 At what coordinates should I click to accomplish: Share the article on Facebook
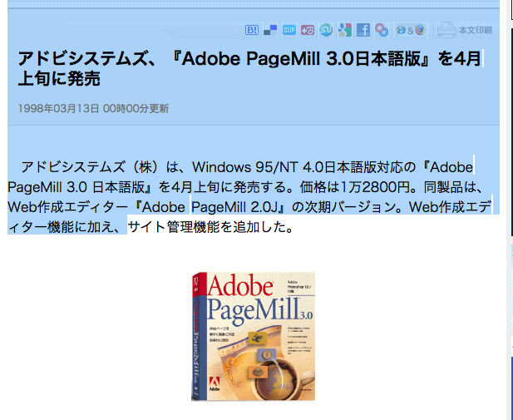[x=363, y=30]
